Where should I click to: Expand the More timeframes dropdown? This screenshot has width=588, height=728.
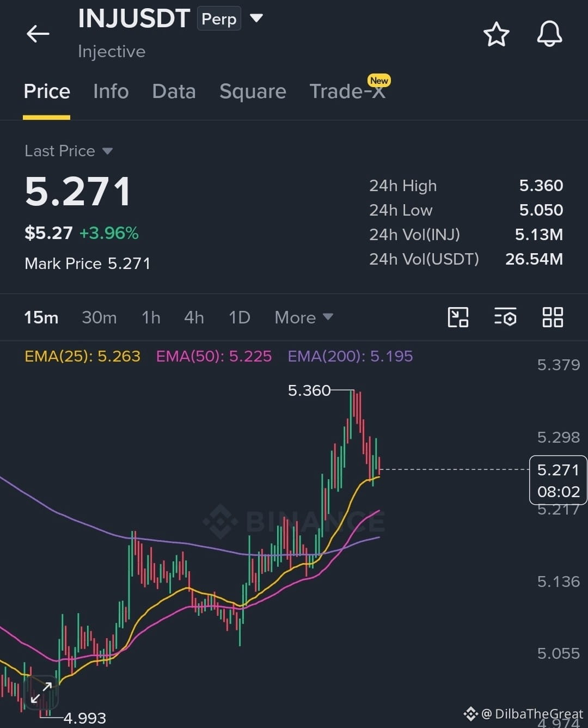(x=304, y=317)
